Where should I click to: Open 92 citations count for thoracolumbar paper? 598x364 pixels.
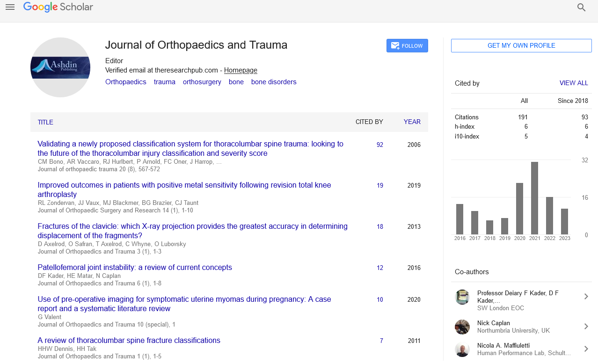point(379,145)
